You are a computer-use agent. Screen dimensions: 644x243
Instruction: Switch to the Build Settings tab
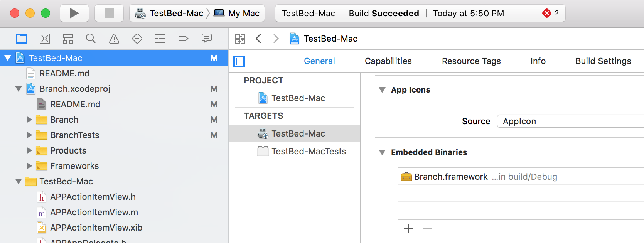603,61
